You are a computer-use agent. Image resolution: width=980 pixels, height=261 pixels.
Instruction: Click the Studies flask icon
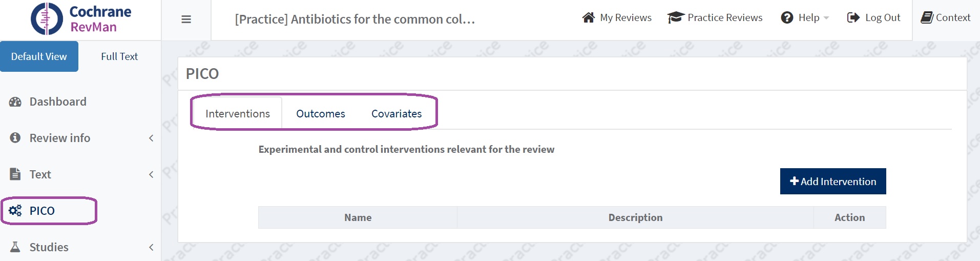tap(15, 247)
